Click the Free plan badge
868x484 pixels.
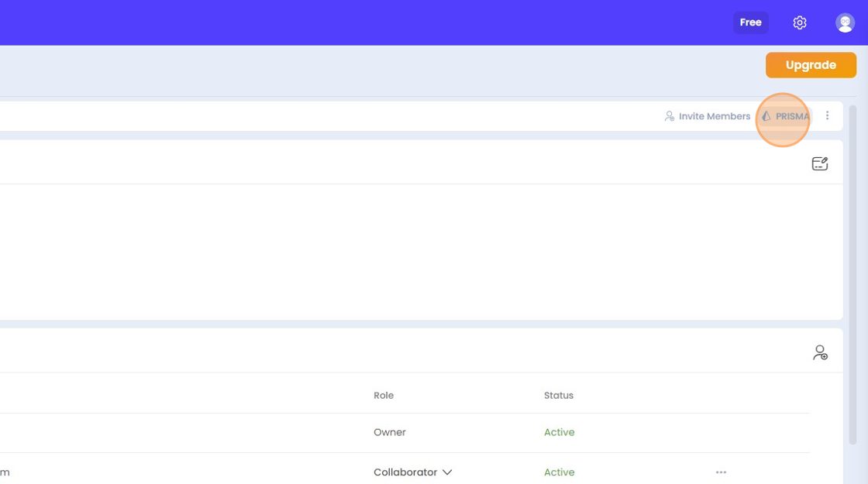[x=750, y=22]
